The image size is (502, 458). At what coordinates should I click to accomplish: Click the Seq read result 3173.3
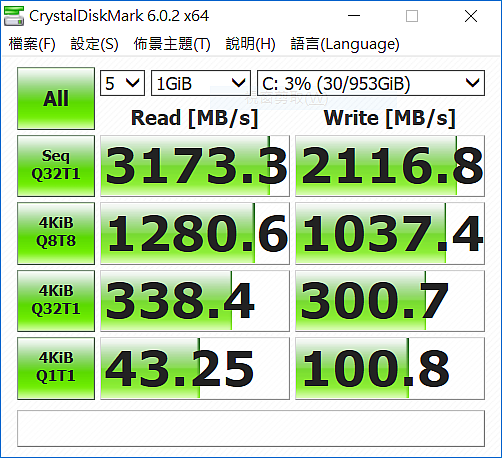coord(195,166)
